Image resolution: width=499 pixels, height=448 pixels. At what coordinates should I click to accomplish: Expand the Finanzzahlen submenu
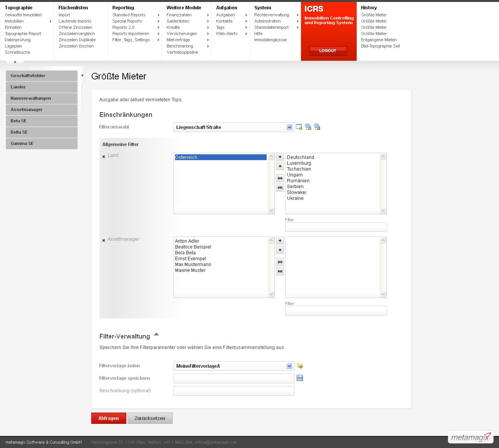tap(208, 15)
